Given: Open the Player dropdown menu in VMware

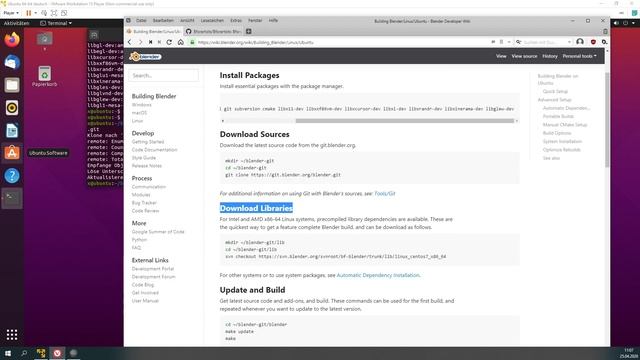Looking at the screenshot, I should (x=11, y=13).
